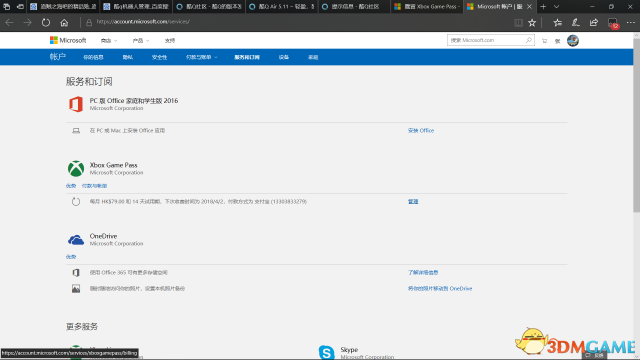Switch to the Xbox Game Pass browser tab
The height and width of the screenshot is (360, 640).
pyautogui.click(x=427, y=7)
